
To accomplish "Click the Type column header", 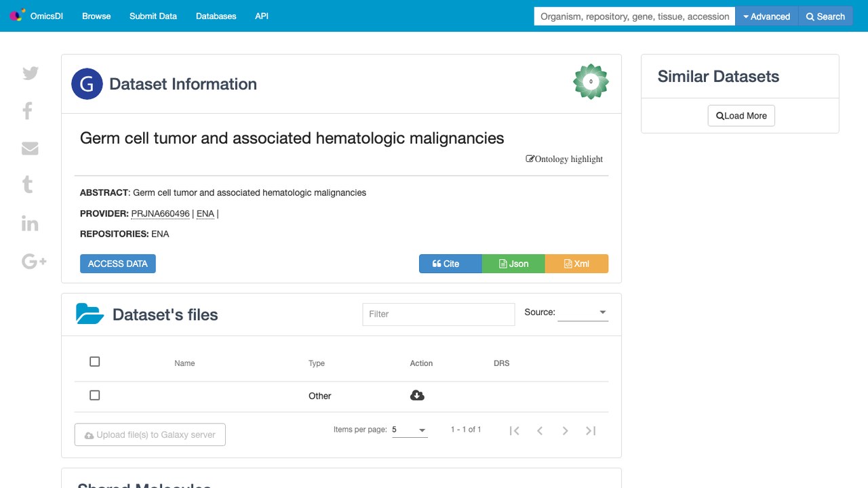I will click(x=317, y=363).
